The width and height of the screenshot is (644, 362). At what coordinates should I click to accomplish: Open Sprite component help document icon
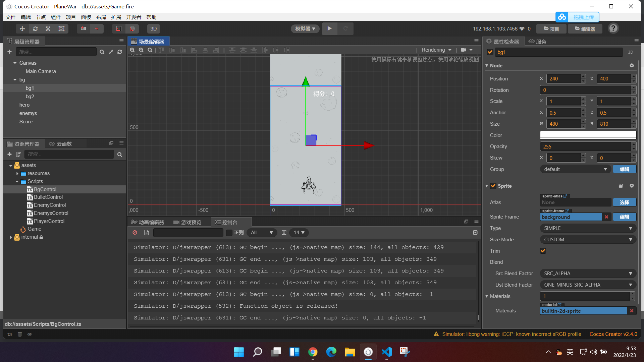tap(621, 186)
